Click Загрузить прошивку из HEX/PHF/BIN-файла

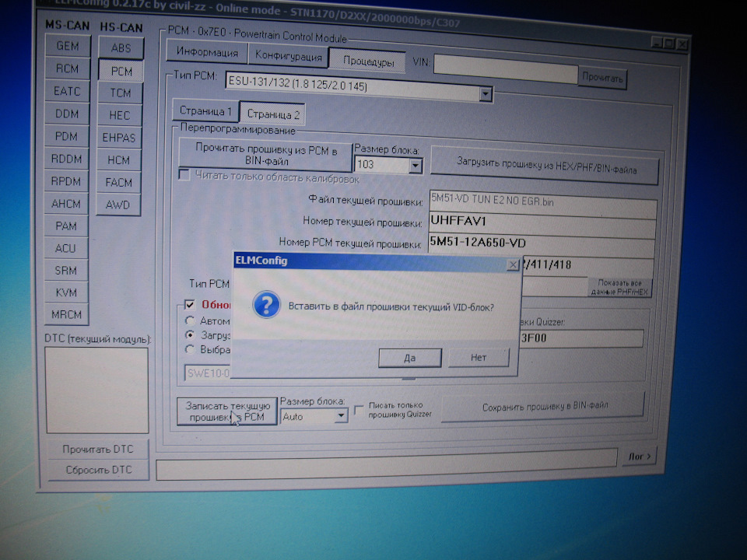(x=545, y=166)
